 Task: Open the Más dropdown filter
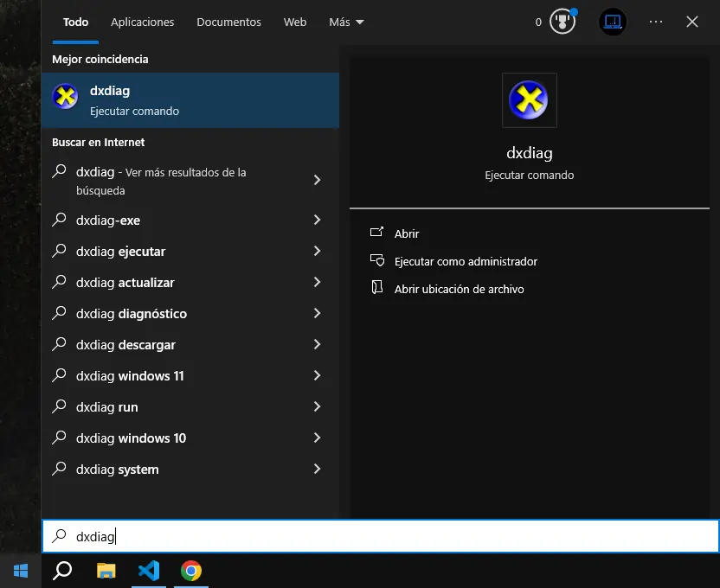pyautogui.click(x=346, y=22)
